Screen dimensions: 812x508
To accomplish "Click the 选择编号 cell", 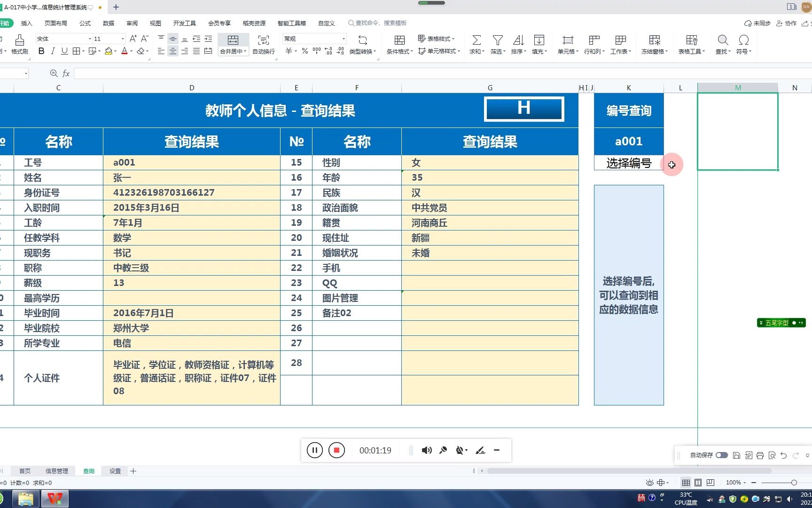I will (629, 163).
